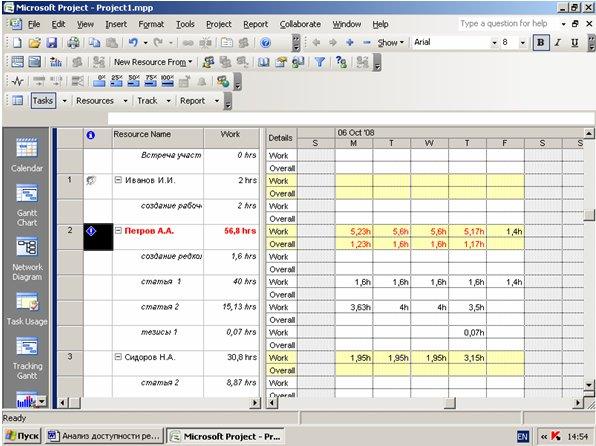The image size is (596, 446).
Task: Click the Print toolbar icon
Action: [x=73, y=43]
